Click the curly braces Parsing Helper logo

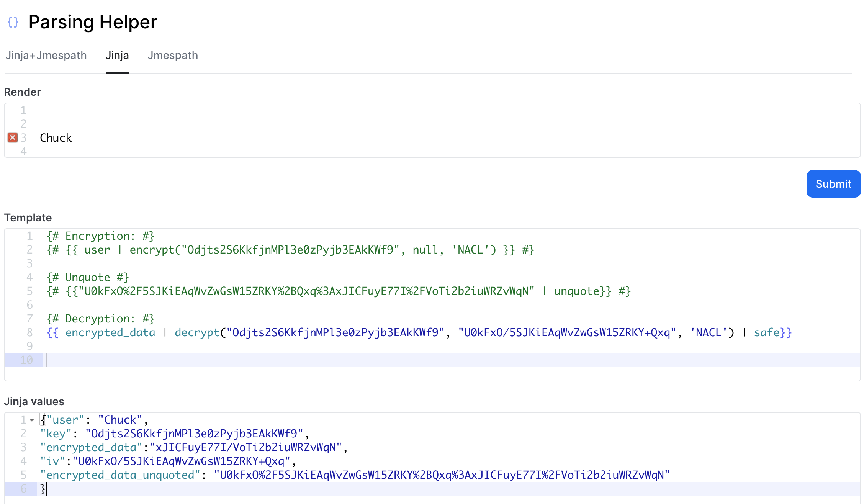tap(13, 22)
